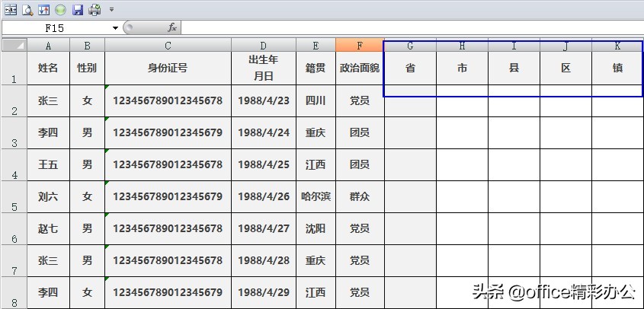Click the Name Box showing F15
This screenshot has height=309, width=644.
coord(55,28)
